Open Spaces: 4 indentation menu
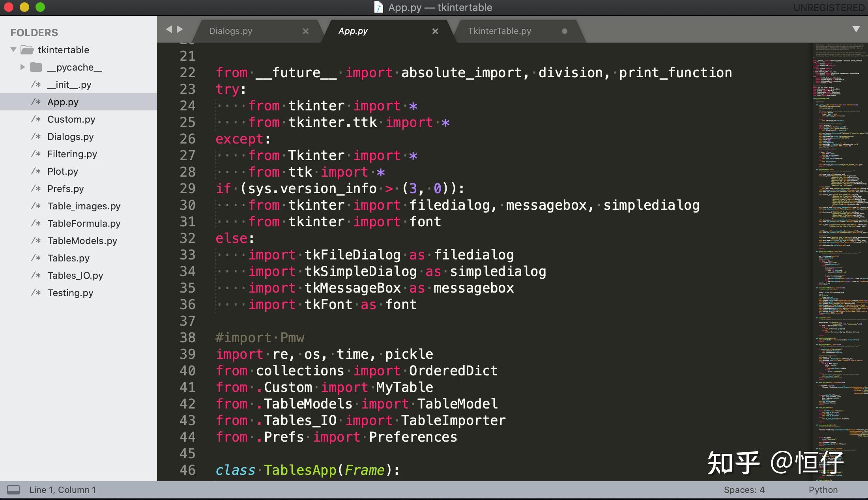This screenshot has width=868, height=500. pos(744,490)
